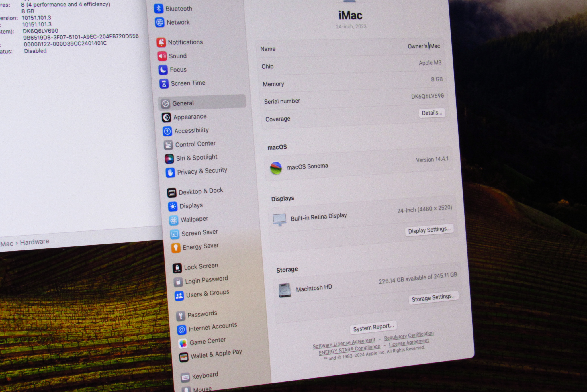Select the Wallpaper flower icon
Viewport: 587px width, 392px height.
click(173, 220)
